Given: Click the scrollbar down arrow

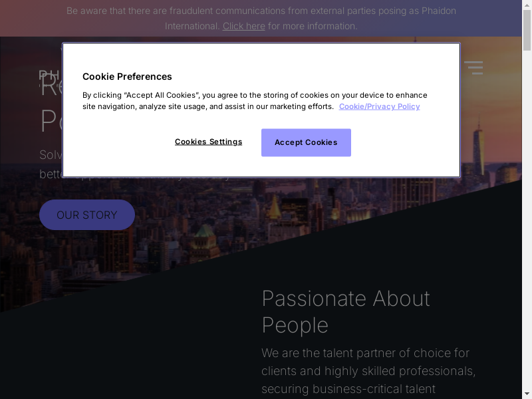Looking at the screenshot, I should pos(527,394).
